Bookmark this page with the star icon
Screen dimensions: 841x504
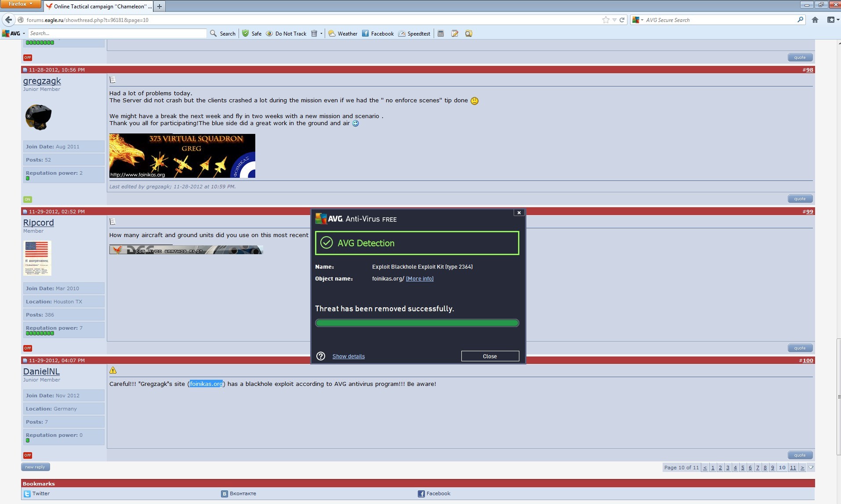click(606, 20)
